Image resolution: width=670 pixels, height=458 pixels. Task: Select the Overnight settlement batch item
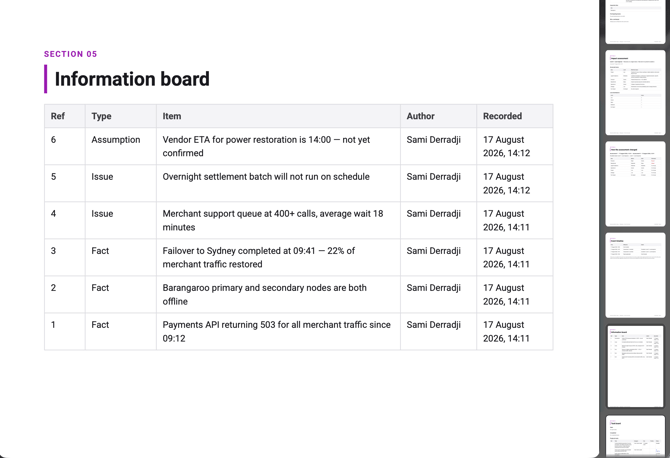pyautogui.click(x=266, y=176)
